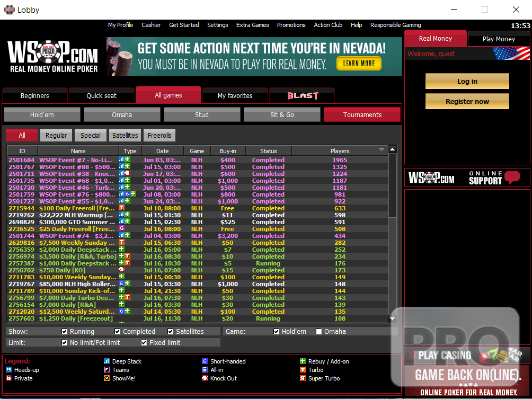The image size is (532, 399).
Task: Click the All-in legend icon
Action: click(205, 370)
